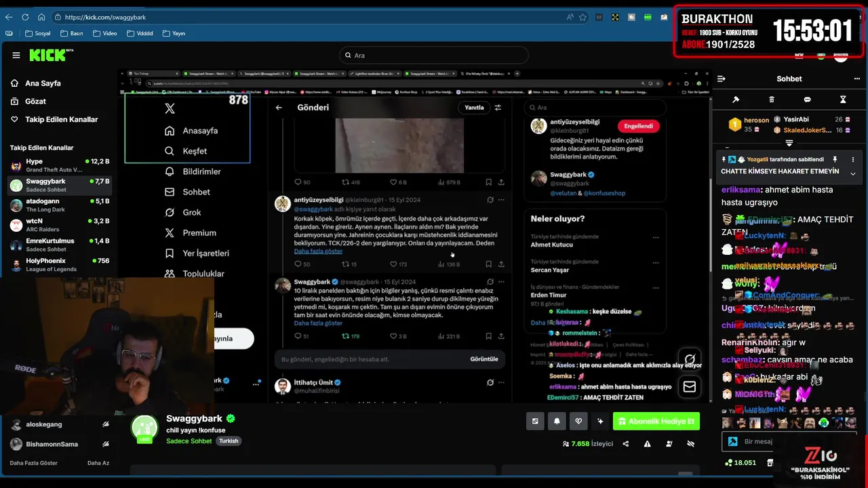Open EmreKurtulmus channel in sidebar
The width and height of the screenshot is (868, 488).
coord(60,245)
